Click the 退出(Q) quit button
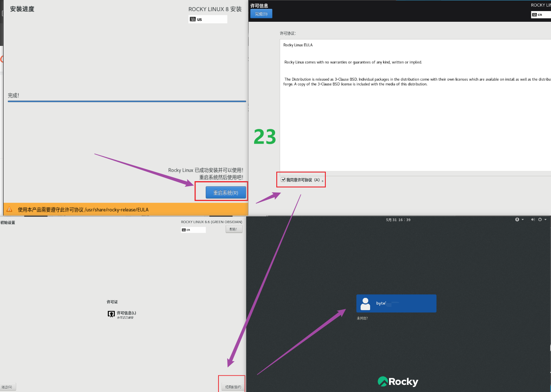 pos(8,387)
